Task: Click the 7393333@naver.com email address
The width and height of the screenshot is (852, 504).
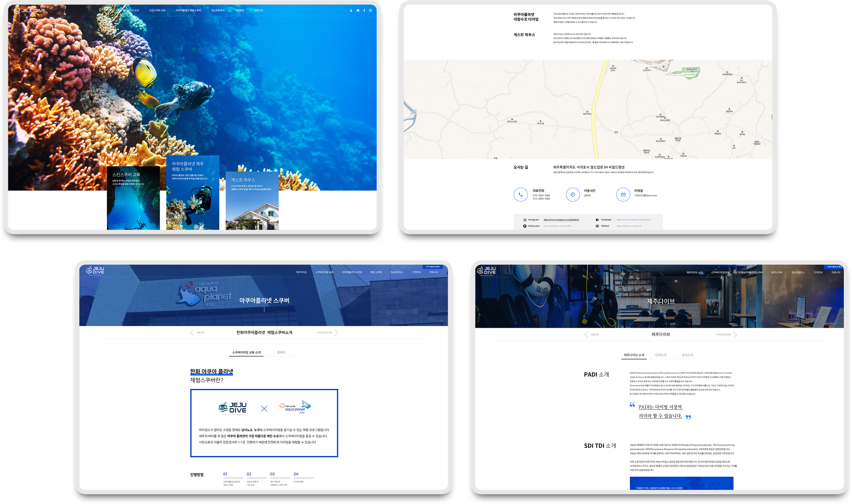Action: [646, 196]
